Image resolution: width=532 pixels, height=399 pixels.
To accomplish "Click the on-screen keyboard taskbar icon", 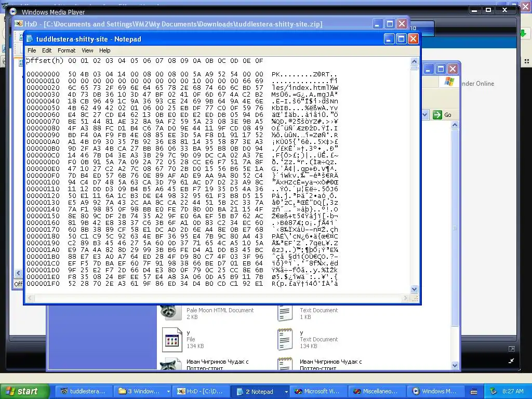I will 474,392.
